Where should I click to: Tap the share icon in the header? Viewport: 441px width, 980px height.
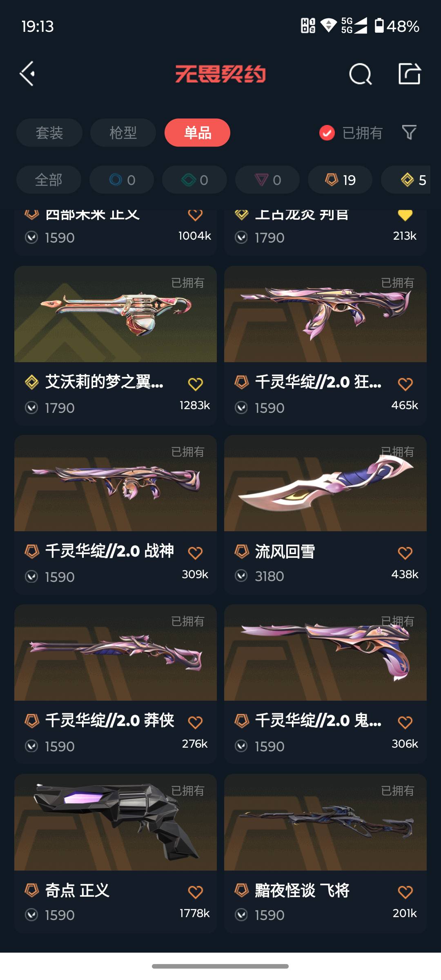(410, 74)
